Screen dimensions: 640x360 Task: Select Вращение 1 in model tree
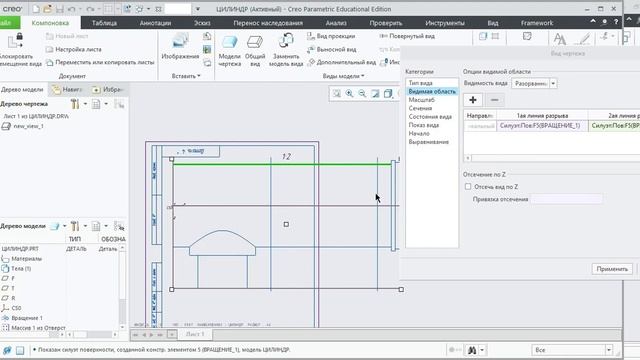click(x=27, y=318)
